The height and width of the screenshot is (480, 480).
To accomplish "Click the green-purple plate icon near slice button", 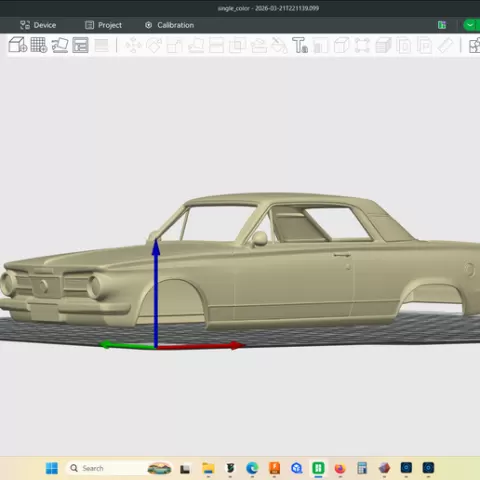I will [x=442, y=25].
